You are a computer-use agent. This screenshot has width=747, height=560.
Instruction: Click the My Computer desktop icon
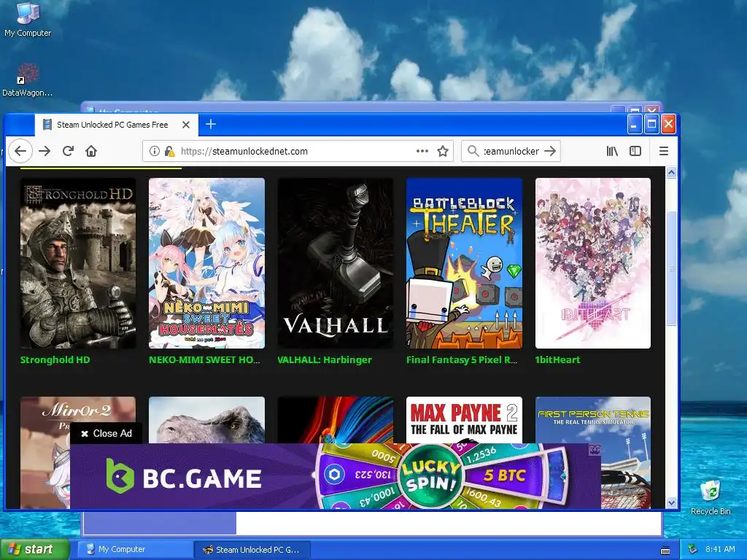(28, 20)
